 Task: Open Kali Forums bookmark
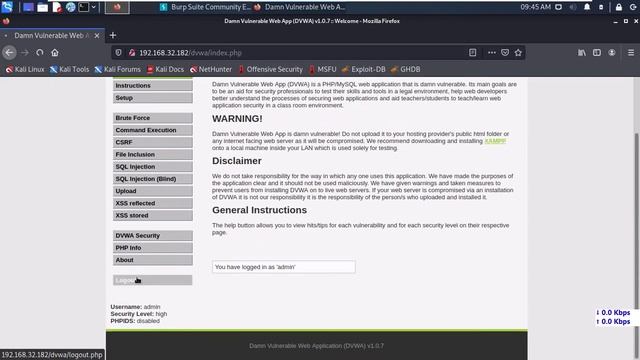(x=118, y=69)
